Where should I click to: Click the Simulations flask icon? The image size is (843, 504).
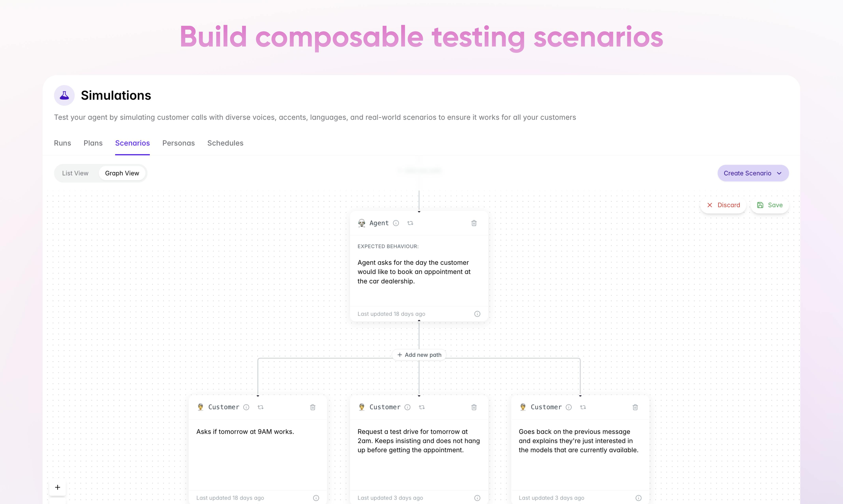tap(64, 95)
